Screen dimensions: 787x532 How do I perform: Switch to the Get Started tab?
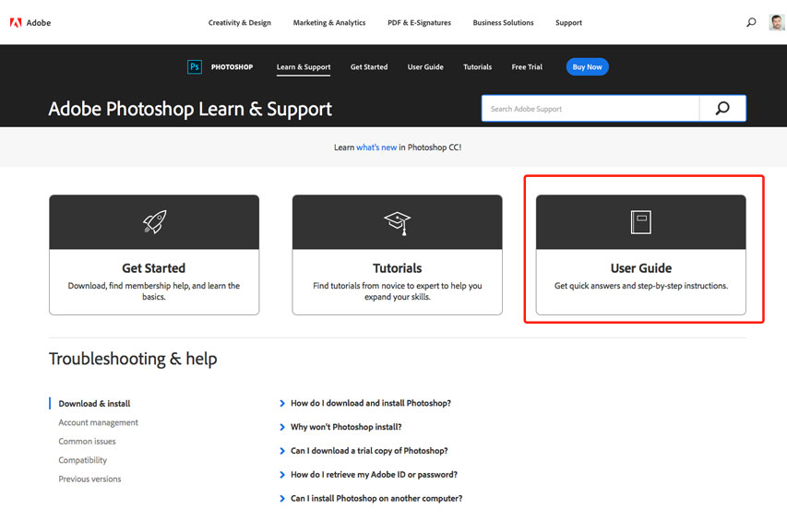click(368, 66)
